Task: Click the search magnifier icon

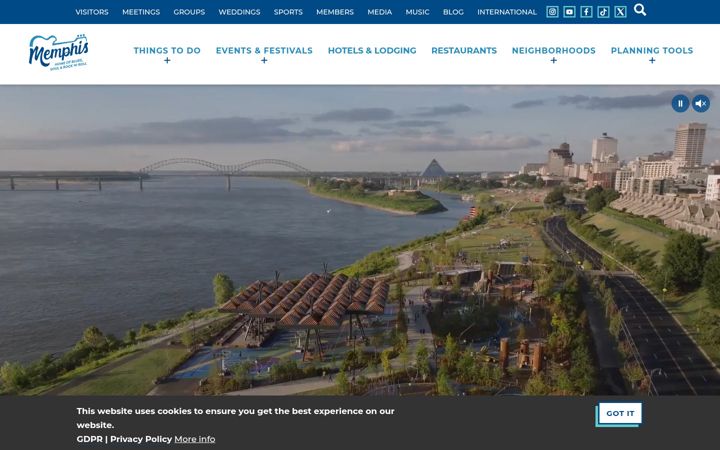Action: click(640, 10)
